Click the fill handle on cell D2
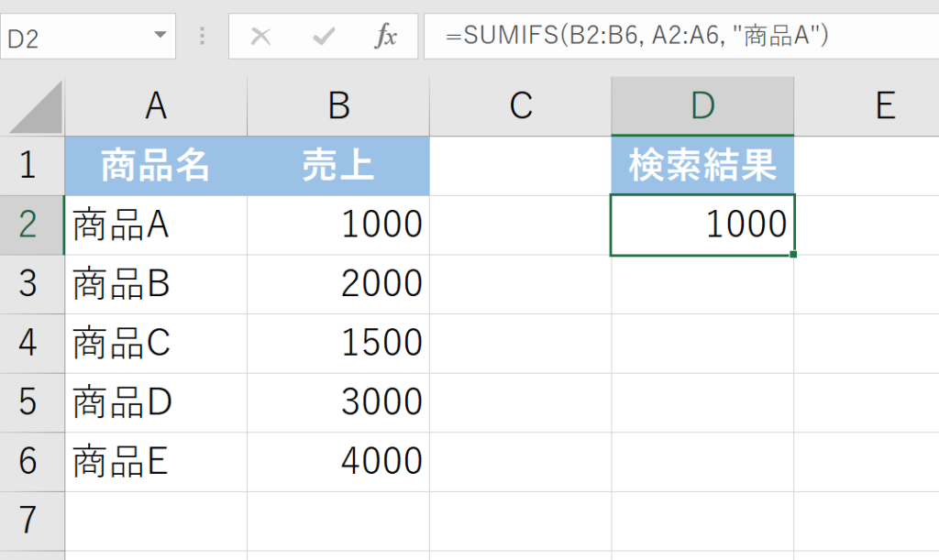 tap(792, 254)
